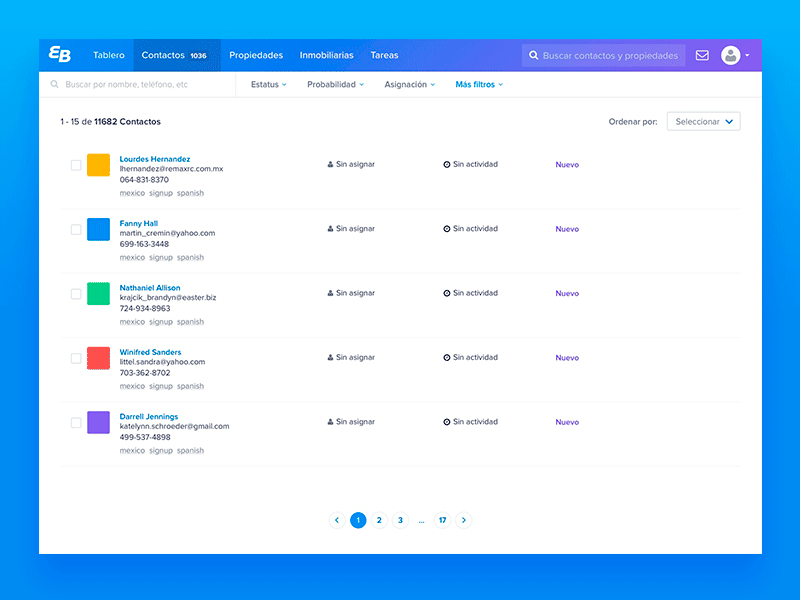This screenshot has width=800, height=600.
Task: Jump to page 17
Action: (x=442, y=520)
